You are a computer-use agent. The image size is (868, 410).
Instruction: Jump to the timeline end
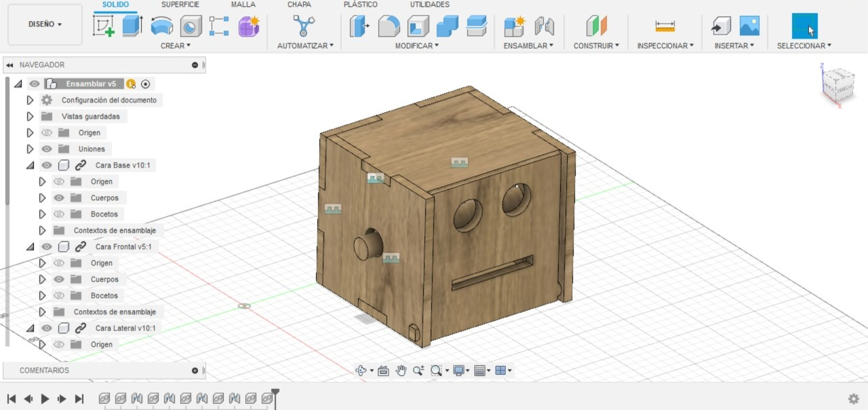[x=79, y=399]
